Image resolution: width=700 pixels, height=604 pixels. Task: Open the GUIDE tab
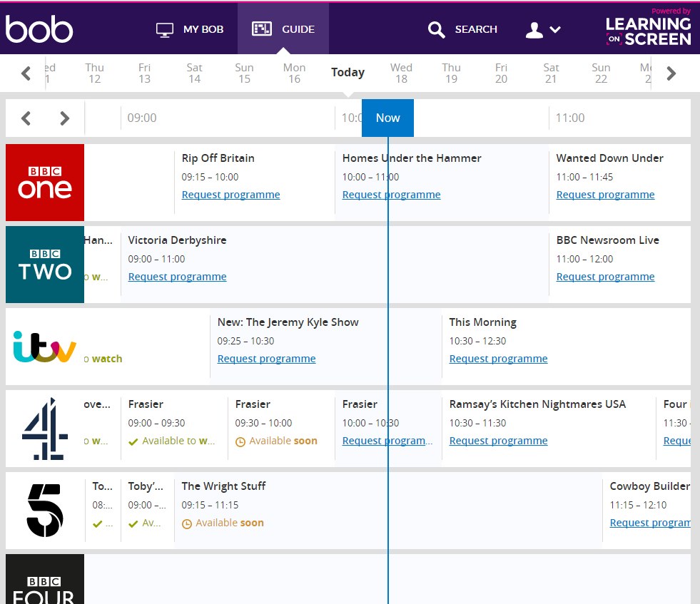283,29
